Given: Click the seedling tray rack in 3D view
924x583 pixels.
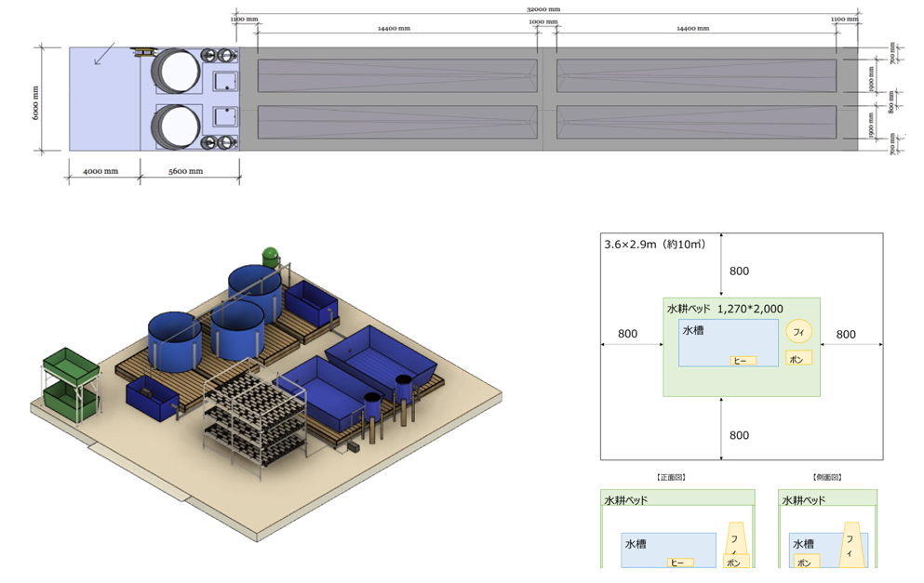Looking at the screenshot, I should click(255, 417).
